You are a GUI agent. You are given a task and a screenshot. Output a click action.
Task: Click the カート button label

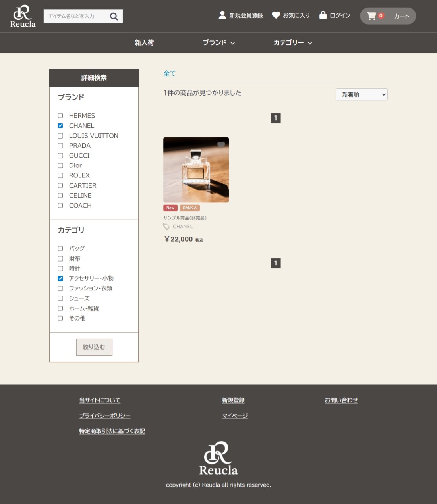(x=401, y=16)
